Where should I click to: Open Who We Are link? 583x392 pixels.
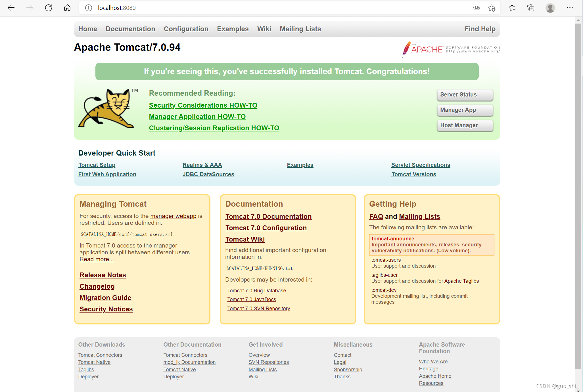433,362
